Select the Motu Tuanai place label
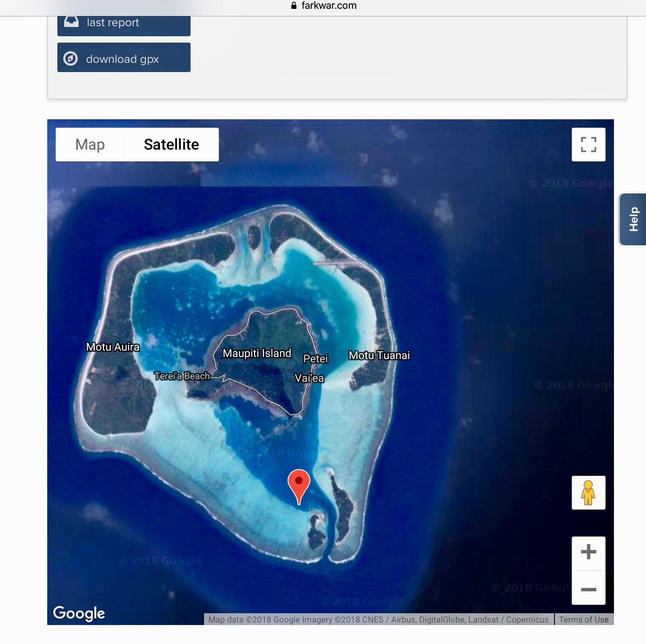Viewport: 646px width, 644px height. [379, 355]
